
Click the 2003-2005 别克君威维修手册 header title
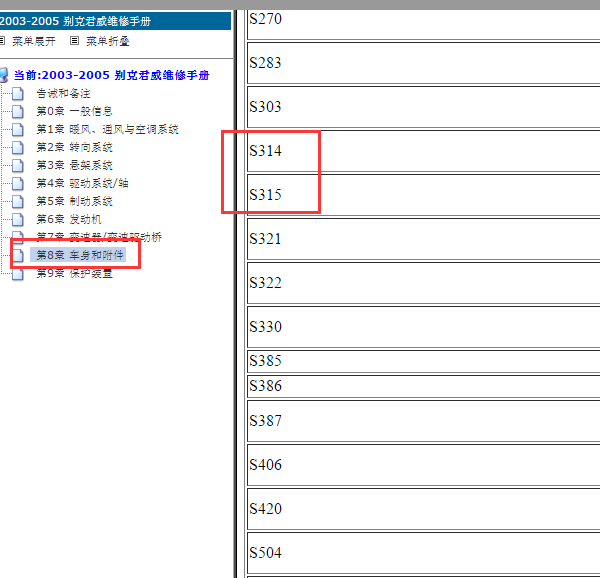point(75,21)
